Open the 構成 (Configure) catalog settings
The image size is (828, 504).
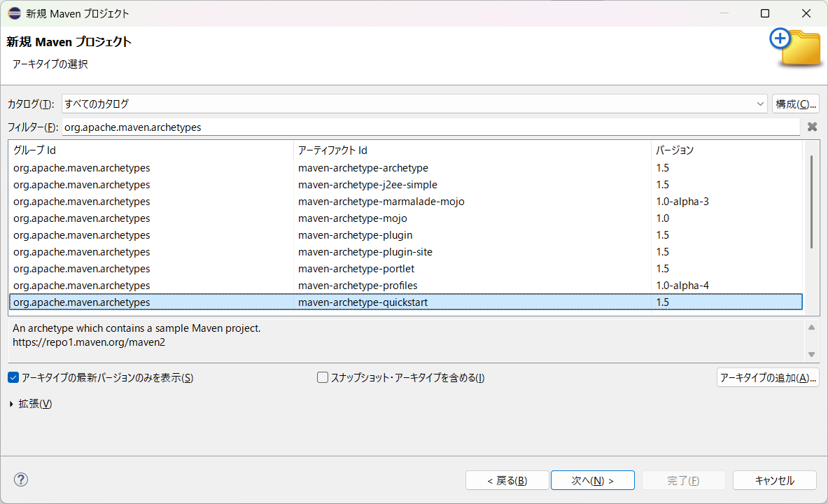point(795,104)
